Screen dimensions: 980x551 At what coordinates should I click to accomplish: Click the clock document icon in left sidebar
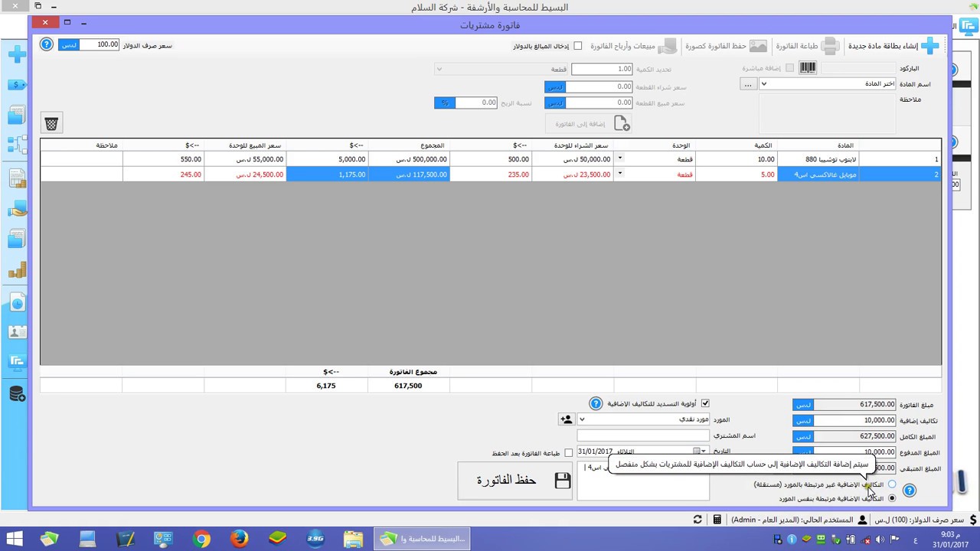coord(17,302)
